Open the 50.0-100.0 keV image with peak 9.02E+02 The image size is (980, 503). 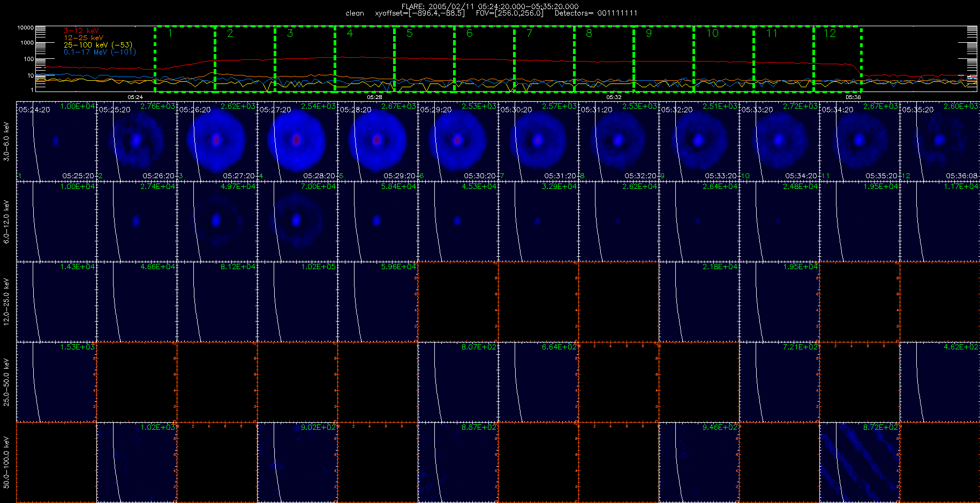pyautogui.click(x=298, y=462)
